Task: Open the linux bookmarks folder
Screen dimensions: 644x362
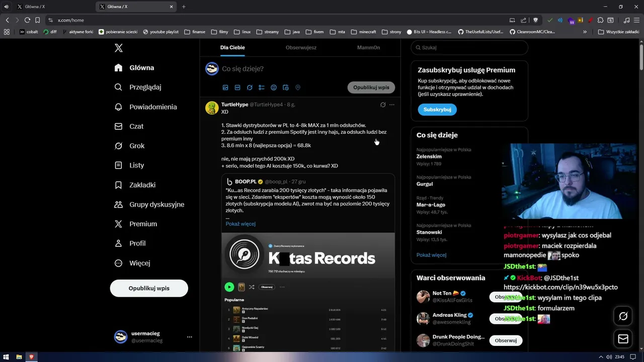Action: (x=242, y=32)
